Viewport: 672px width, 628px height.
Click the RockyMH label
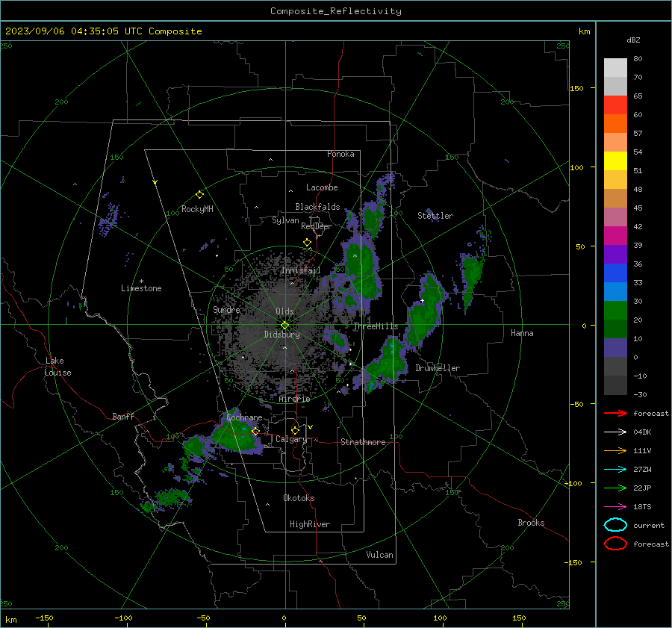pos(197,209)
